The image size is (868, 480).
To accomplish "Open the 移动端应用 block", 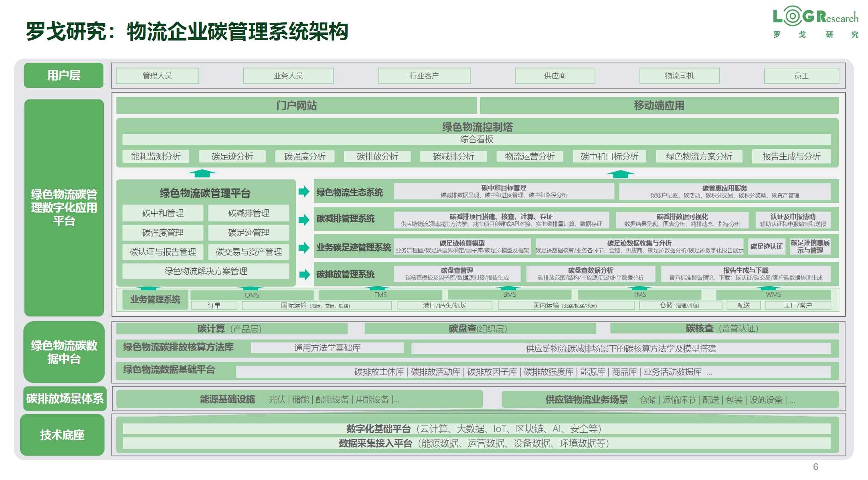I will [x=659, y=105].
